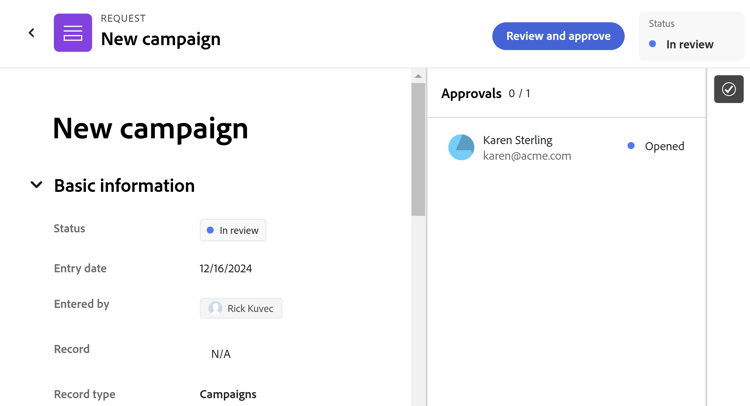Click the purple request form icon
Viewport: 750px width, 406px height.
pyautogui.click(x=73, y=33)
